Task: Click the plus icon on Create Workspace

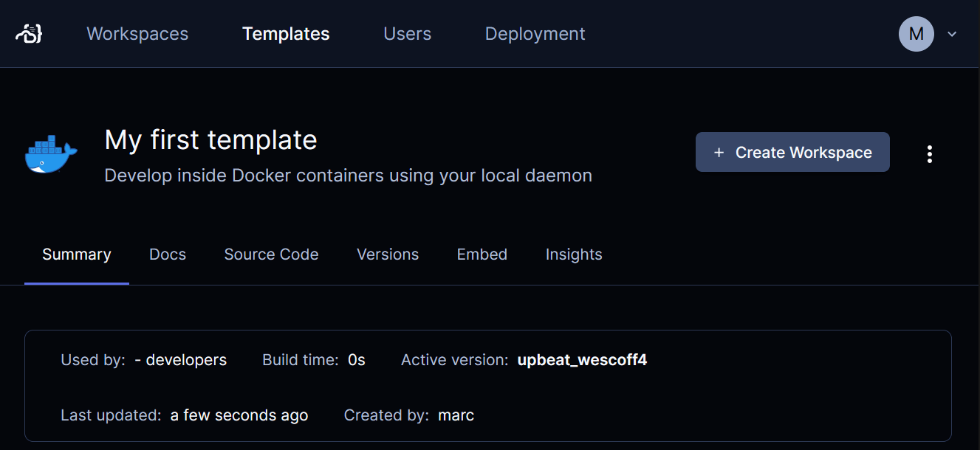Action: [x=719, y=153]
